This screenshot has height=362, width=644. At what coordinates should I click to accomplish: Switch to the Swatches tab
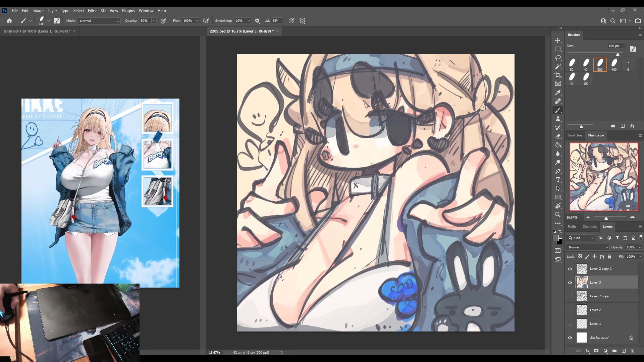[x=575, y=135]
